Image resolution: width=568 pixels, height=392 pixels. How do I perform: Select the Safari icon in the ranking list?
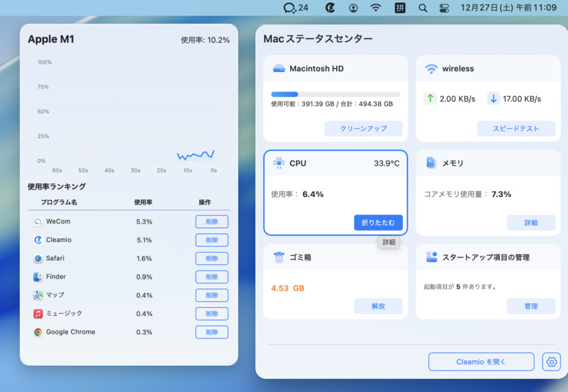point(37,258)
